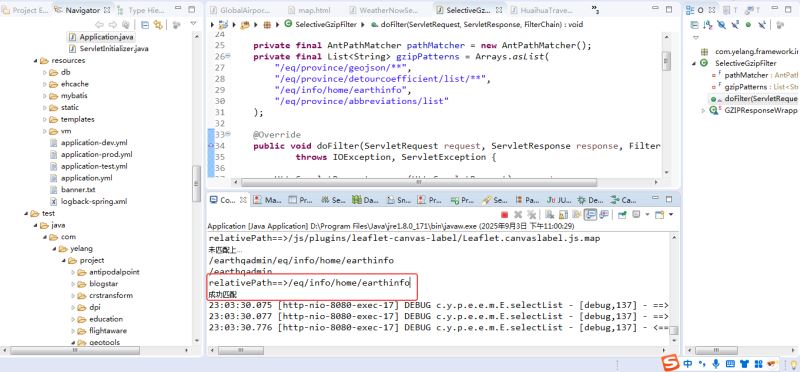Screen dimensions: 800x372
Task: Select doFilter method in Outline view
Action: pyautogui.click(x=753, y=98)
